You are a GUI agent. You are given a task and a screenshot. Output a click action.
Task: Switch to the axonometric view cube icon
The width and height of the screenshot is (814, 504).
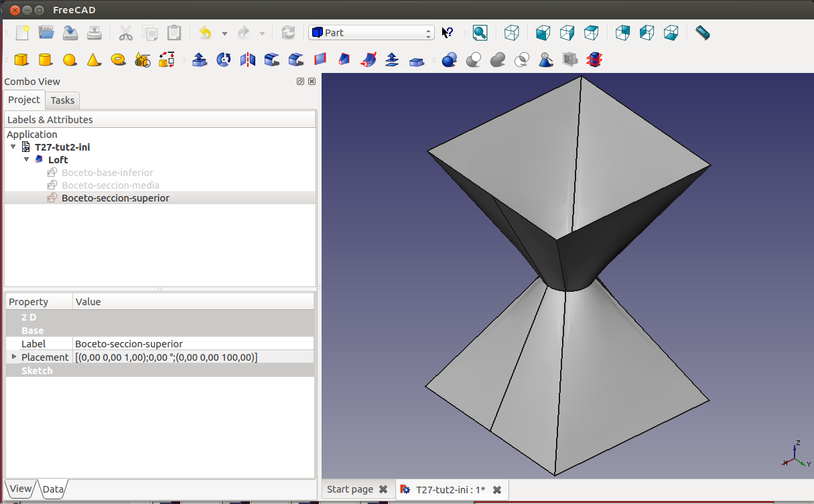click(512, 33)
